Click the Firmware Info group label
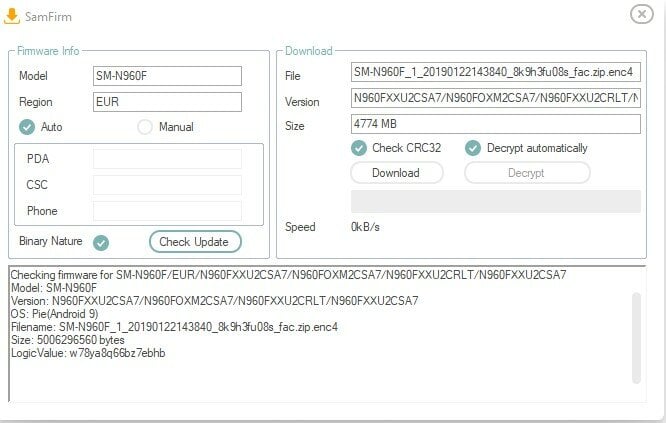This screenshot has width=666, height=423. pyautogui.click(x=48, y=51)
